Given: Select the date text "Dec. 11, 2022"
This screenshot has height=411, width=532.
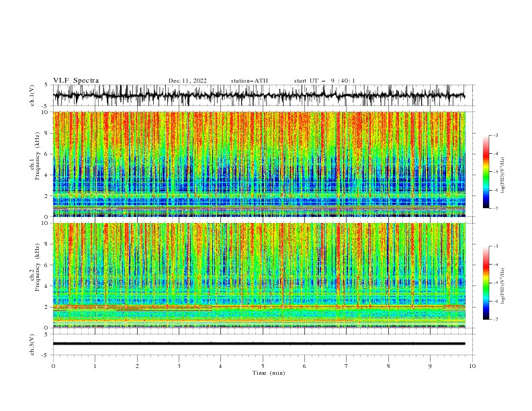Looking at the screenshot, I should tap(187, 81).
